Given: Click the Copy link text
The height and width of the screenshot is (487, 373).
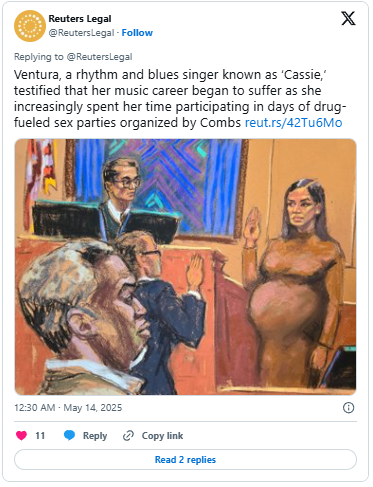Looking at the screenshot, I should (162, 436).
